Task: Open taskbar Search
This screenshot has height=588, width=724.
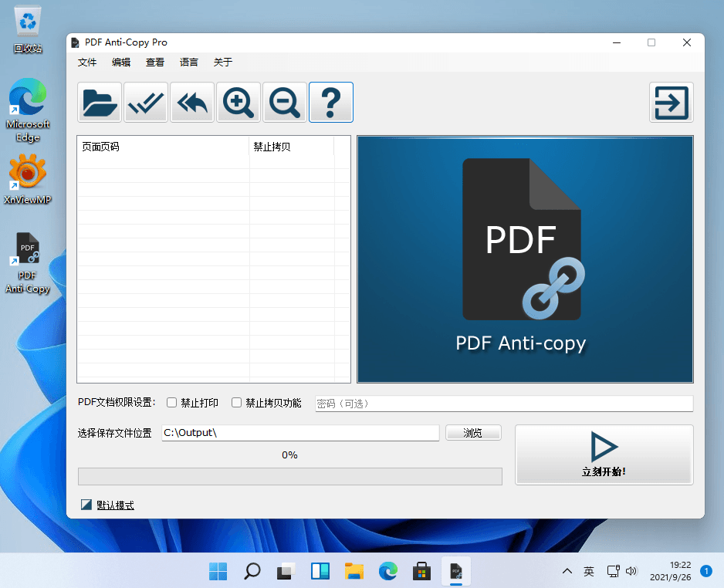Action: tap(252, 571)
